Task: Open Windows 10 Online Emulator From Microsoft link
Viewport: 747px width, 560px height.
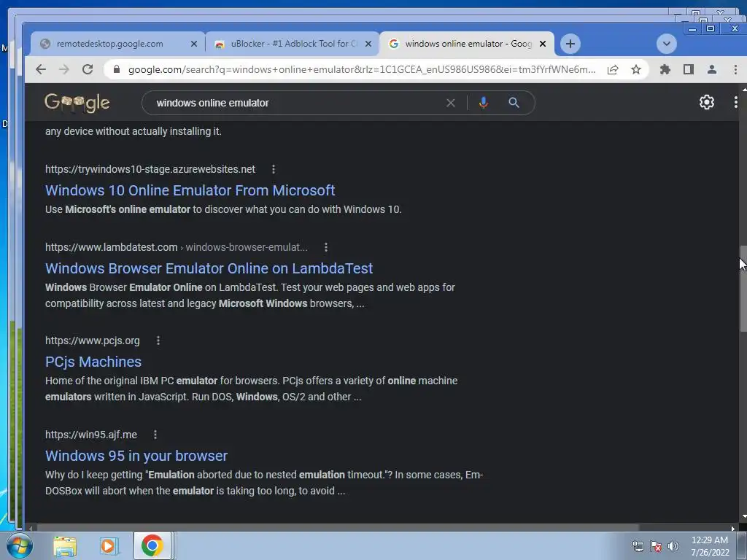Action: point(190,190)
